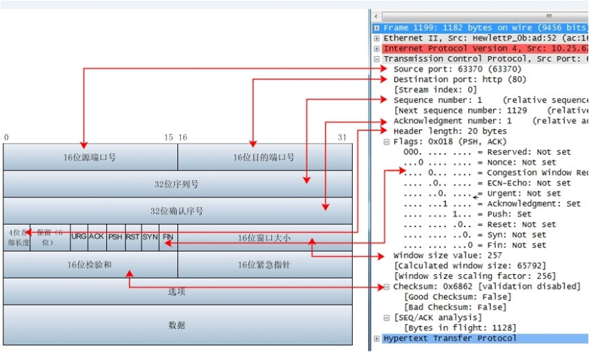Click the PSH flag cell
The width and height of the screenshot is (589, 364).
(116, 238)
